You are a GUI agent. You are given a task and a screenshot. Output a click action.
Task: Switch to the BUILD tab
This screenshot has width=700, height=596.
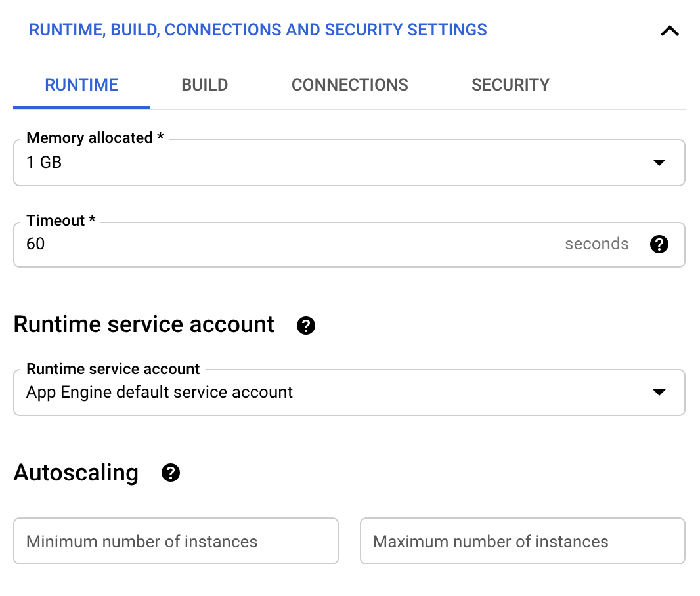204,85
